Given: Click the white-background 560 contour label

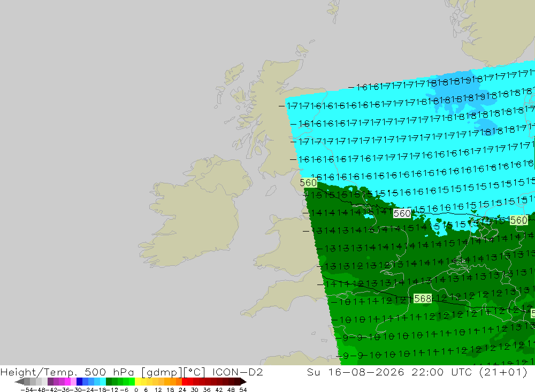Looking at the screenshot, I should point(402,213).
